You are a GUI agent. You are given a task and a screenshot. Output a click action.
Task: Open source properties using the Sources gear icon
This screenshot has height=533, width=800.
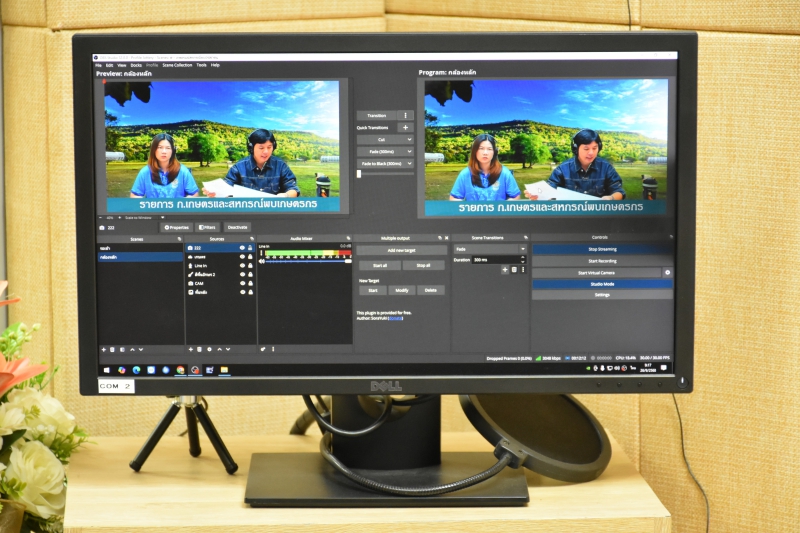pyautogui.click(x=208, y=349)
